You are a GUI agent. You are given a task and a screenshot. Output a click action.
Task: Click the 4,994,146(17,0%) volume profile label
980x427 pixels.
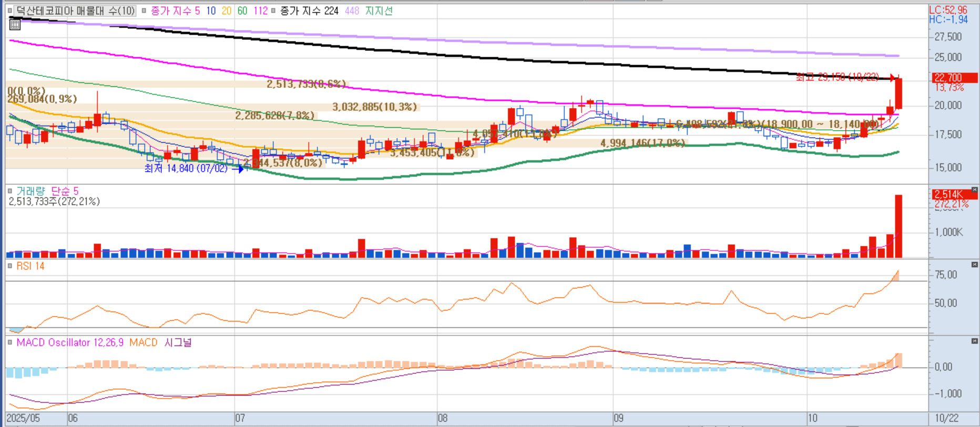tap(642, 143)
